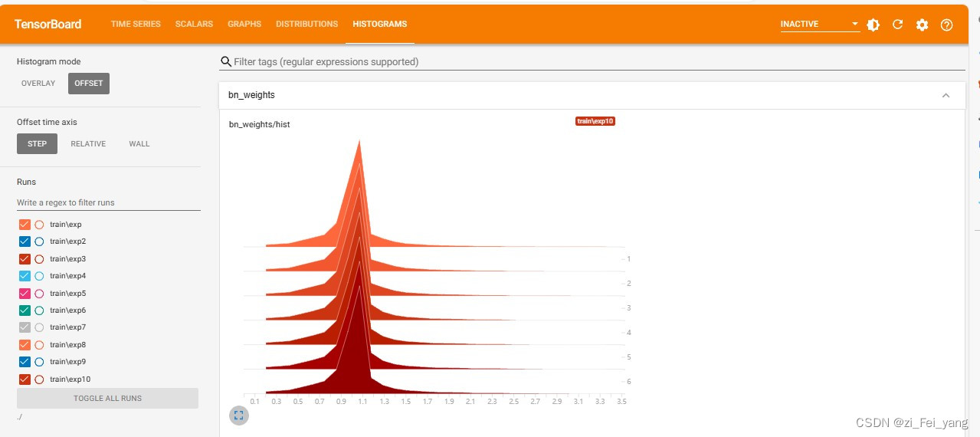Uncheck the train\exp5 run checkbox
980x437 pixels.
pyautogui.click(x=25, y=294)
